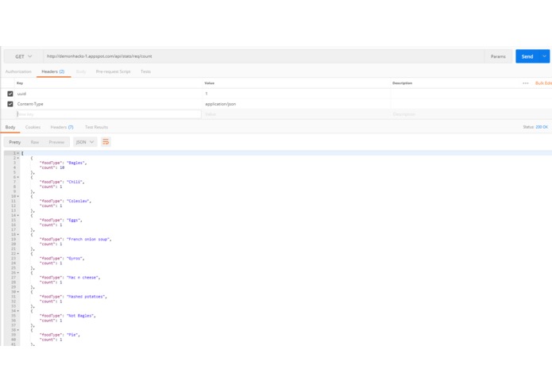Collapse the Eggs object at line 14
The image size is (552, 392).
coord(18,215)
